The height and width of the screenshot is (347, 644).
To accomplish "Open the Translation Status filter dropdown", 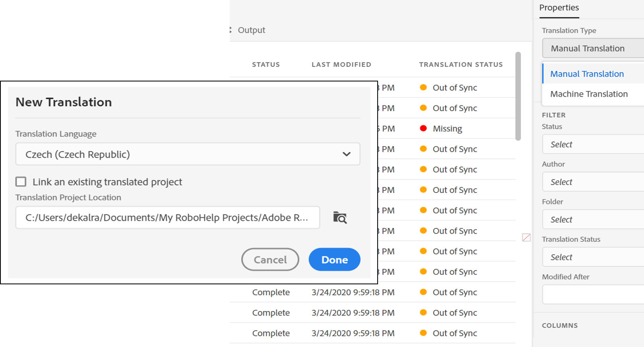I will tap(593, 257).
